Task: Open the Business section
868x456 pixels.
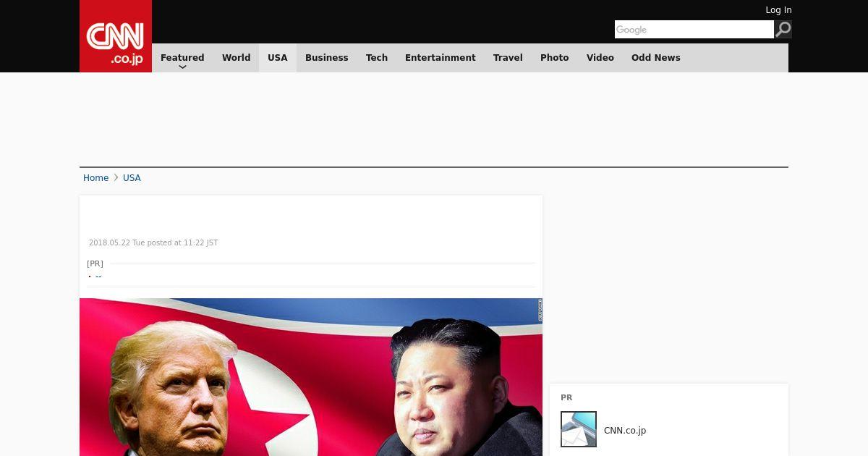Action: pyautogui.click(x=326, y=58)
